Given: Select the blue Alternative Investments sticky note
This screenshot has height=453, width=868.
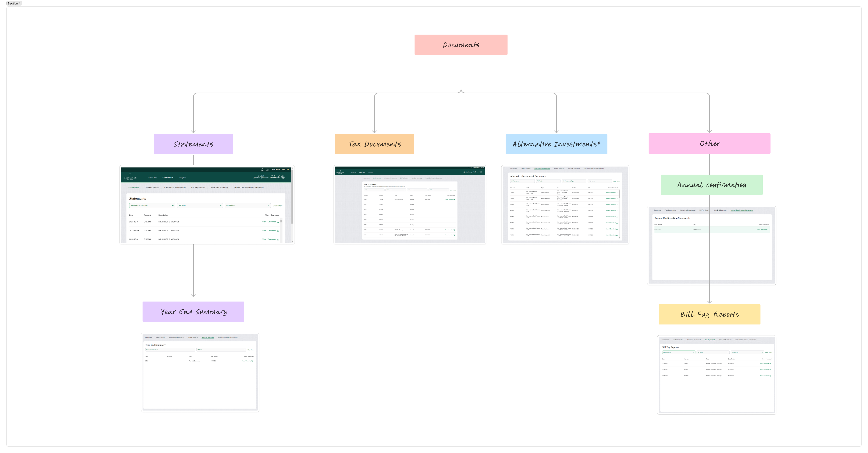Looking at the screenshot, I should pyautogui.click(x=556, y=144).
